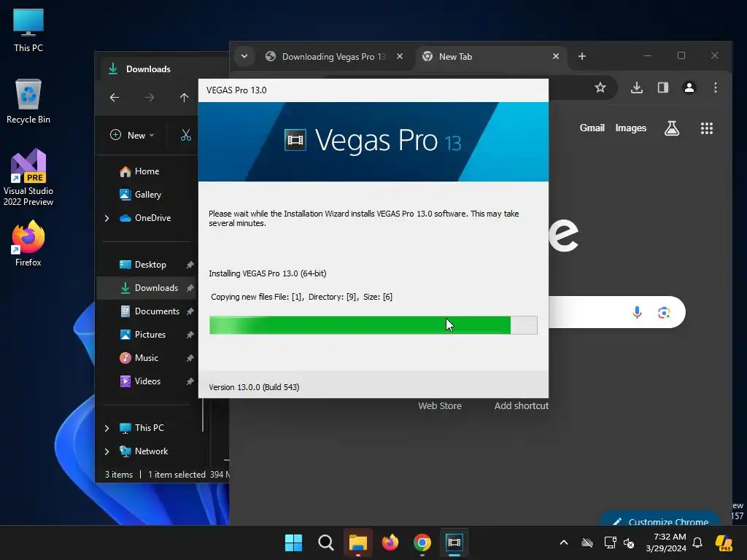Unpin Music using its pin icon
This screenshot has width=747, height=560.
[x=190, y=358]
